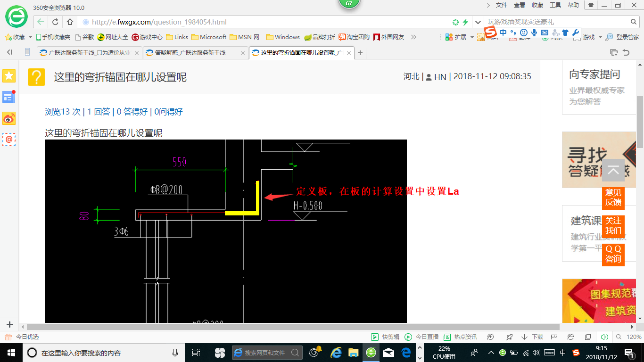Open the 淘宝团购 bookmark
Viewport: 644px width, 362px height.
point(354,37)
